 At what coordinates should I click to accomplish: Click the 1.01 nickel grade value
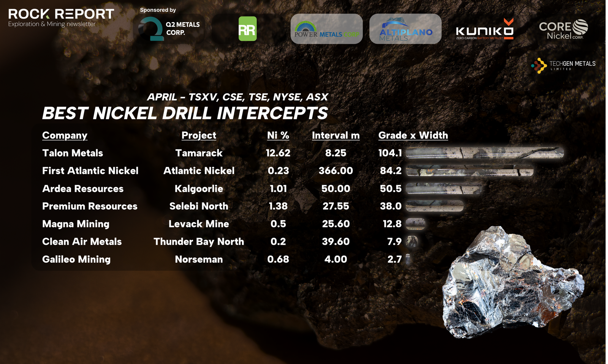click(278, 189)
